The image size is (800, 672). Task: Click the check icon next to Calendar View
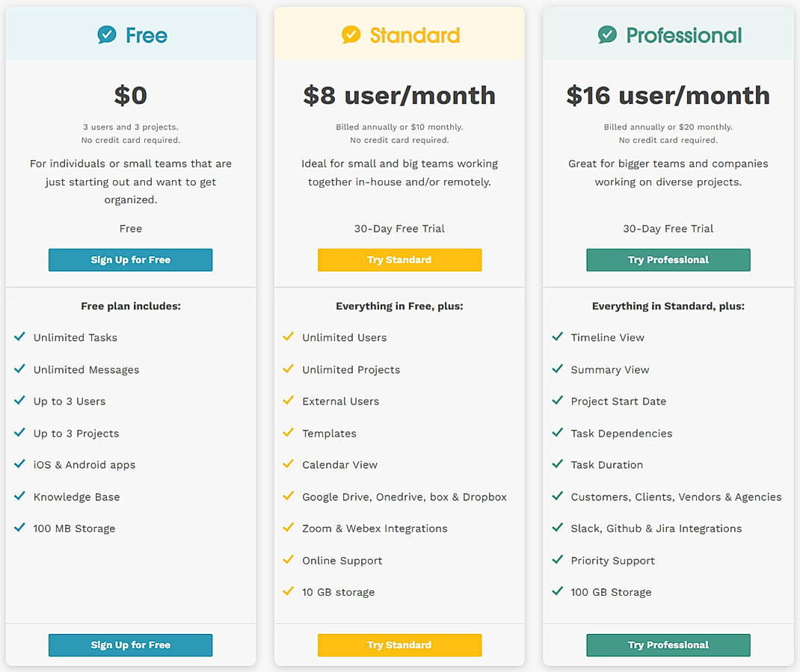click(x=288, y=464)
